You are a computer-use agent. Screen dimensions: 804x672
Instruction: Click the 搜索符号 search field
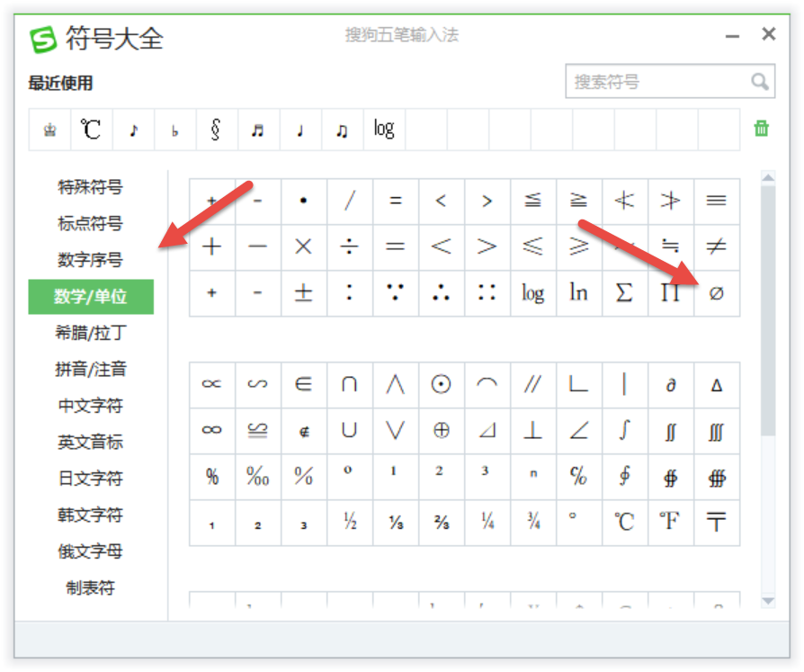[x=670, y=81]
